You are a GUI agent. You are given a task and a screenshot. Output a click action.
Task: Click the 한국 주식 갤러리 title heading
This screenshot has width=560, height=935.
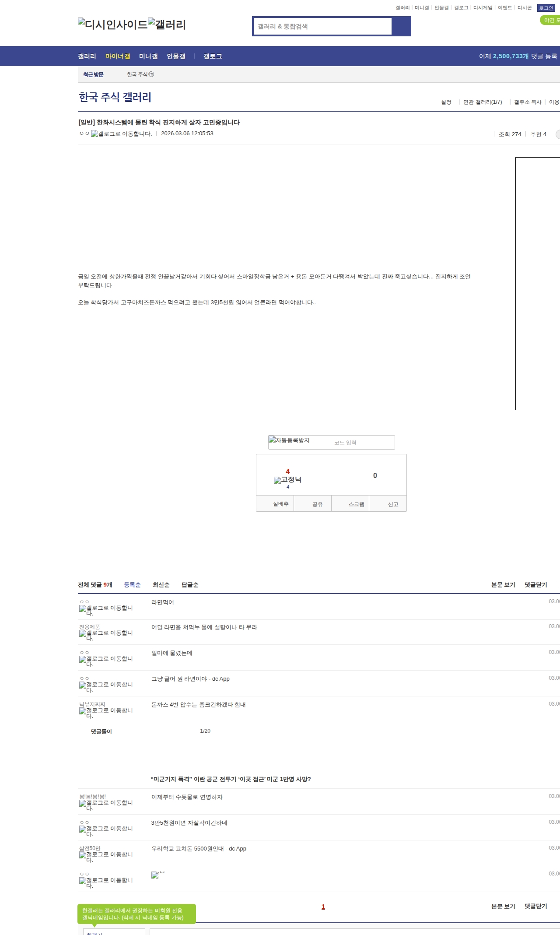pos(115,97)
